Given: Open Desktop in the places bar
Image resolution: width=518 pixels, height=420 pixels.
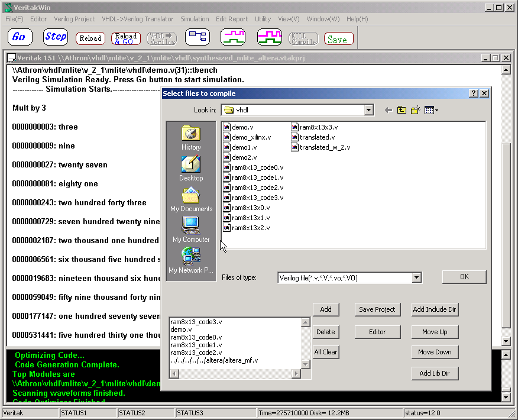Looking at the screenshot, I should click(191, 169).
